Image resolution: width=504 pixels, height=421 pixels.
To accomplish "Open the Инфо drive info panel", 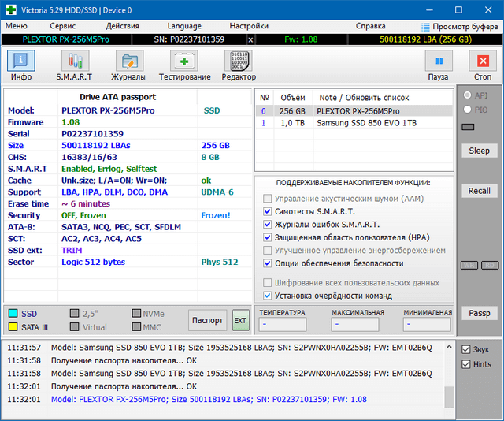I will [20, 65].
